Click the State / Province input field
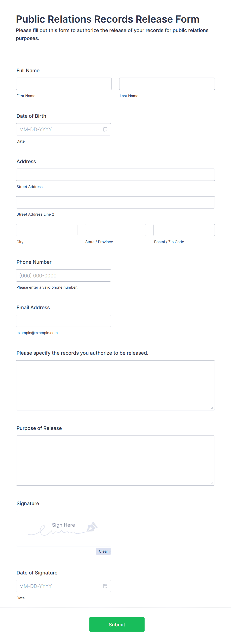Screen dimensions: 231x644 [115, 230]
